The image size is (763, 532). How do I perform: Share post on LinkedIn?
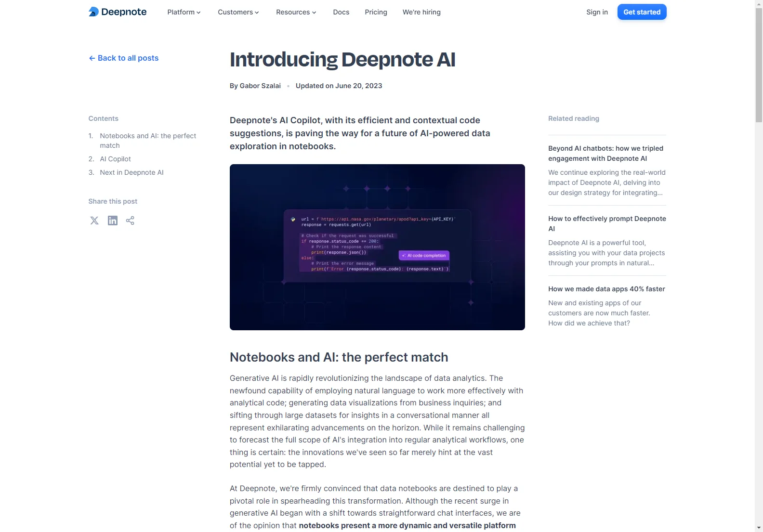113,221
